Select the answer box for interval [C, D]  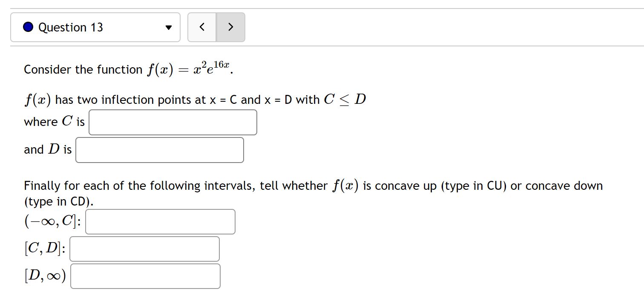pyautogui.click(x=144, y=249)
